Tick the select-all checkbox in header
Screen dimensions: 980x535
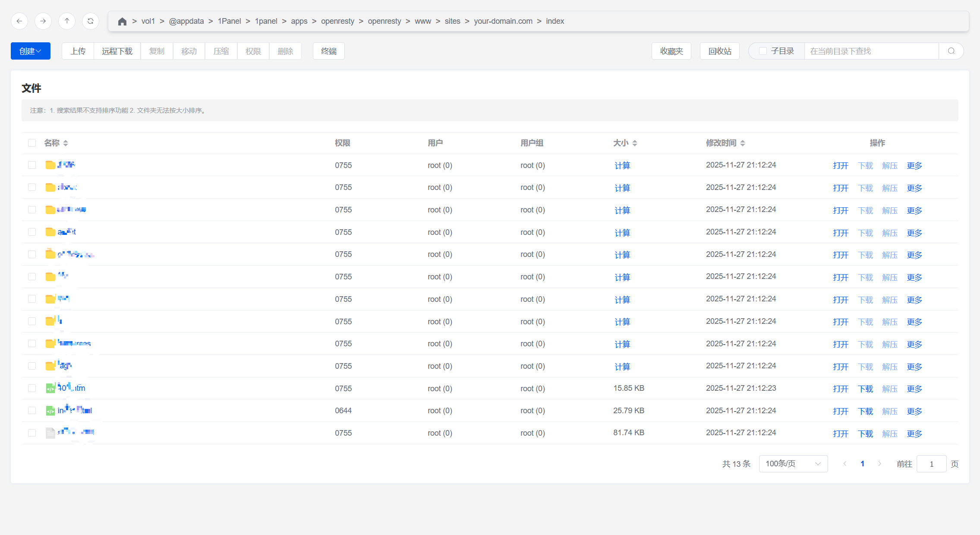point(32,143)
